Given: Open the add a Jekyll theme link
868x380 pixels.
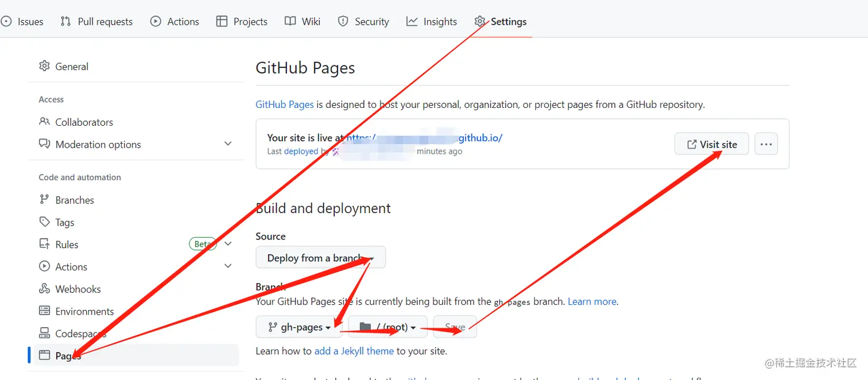Looking at the screenshot, I should [x=354, y=351].
